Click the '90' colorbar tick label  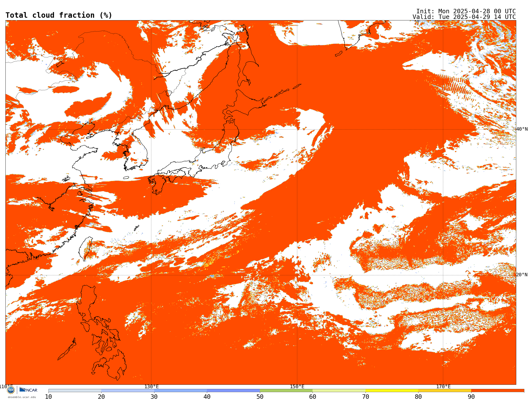point(471,397)
